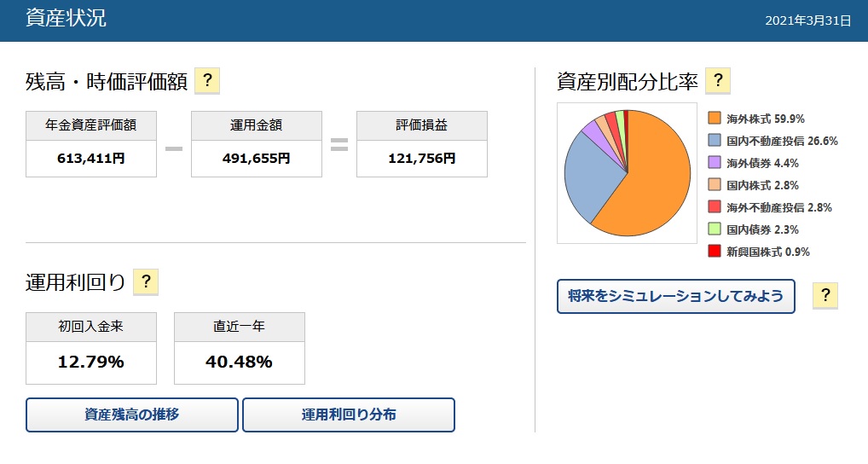Select 評価損益 value box 121,756円
The height and width of the screenshot is (464, 868).
click(422, 159)
